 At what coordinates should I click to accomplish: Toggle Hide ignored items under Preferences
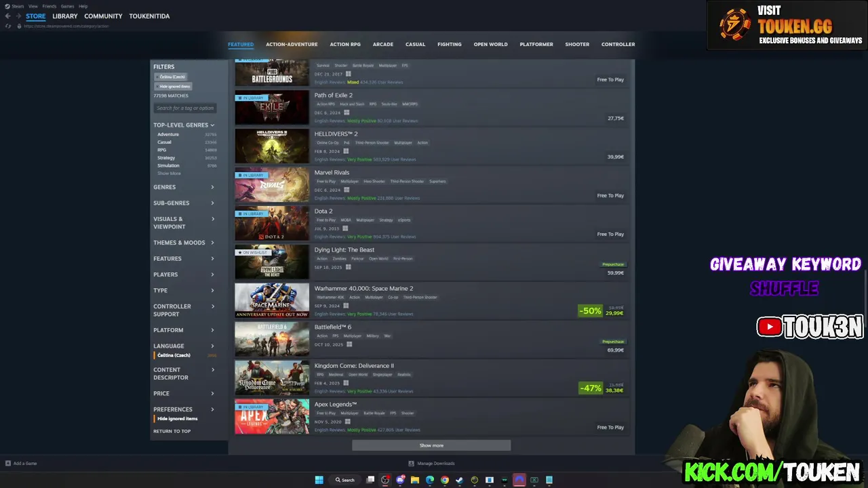(x=177, y=419)
